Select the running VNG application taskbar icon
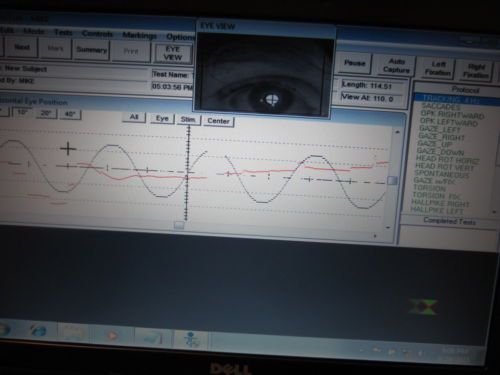500x375 pixels. click(x=191, y=339)
